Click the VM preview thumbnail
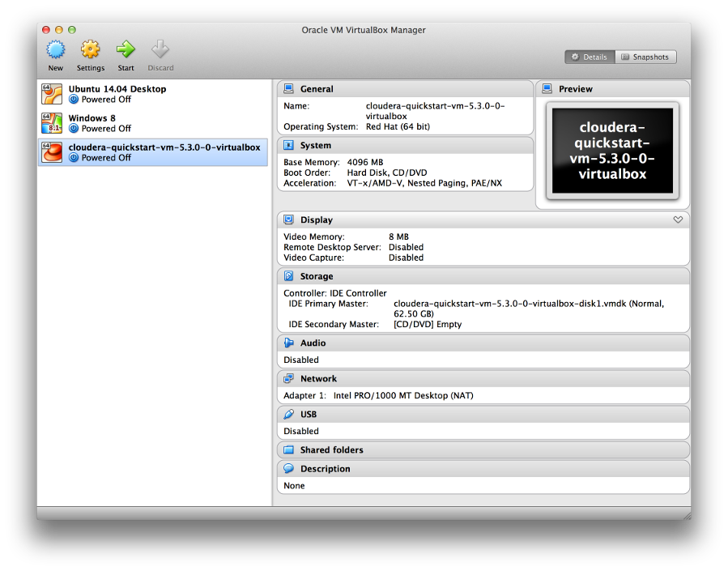 pyautogui.click(x=612, y=151)
